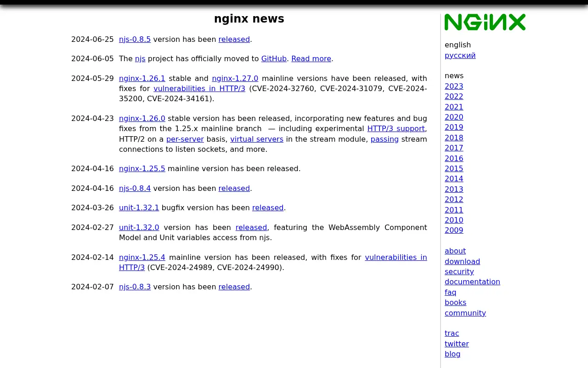Go to the download page
Screen dimensions: 588x368
pos(462,262)
